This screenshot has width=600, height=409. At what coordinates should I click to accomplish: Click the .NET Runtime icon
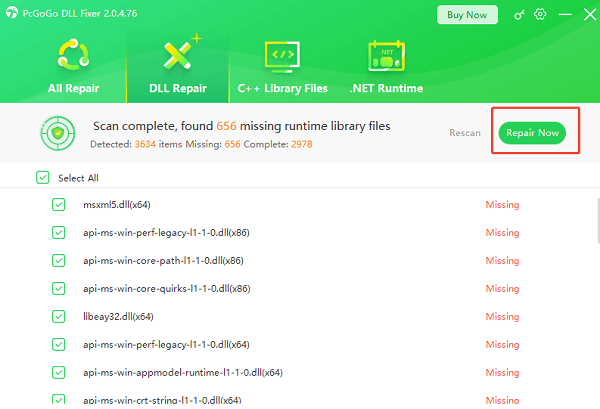pyautogui.click(x=385, y=57)
